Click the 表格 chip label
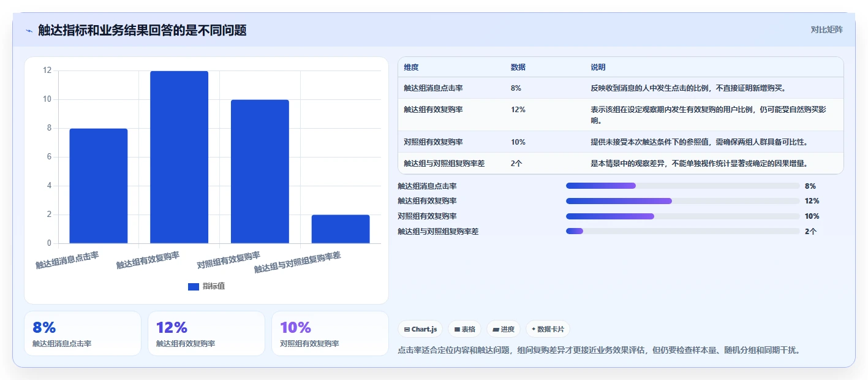This screenshot has width=868, height=380. [469, 329]
